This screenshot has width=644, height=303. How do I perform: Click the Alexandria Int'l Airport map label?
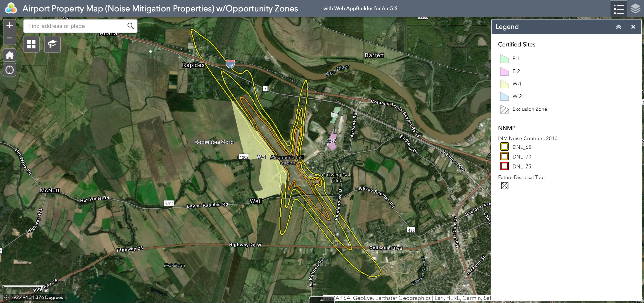287,160
